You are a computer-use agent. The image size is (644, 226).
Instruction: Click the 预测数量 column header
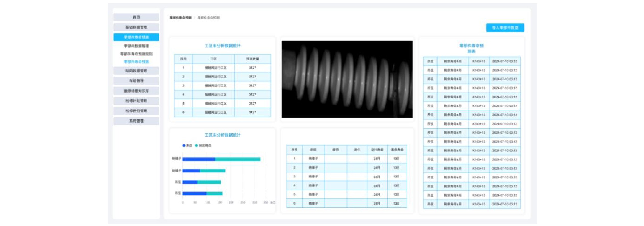pyautogui.click(x=252, y=59)
